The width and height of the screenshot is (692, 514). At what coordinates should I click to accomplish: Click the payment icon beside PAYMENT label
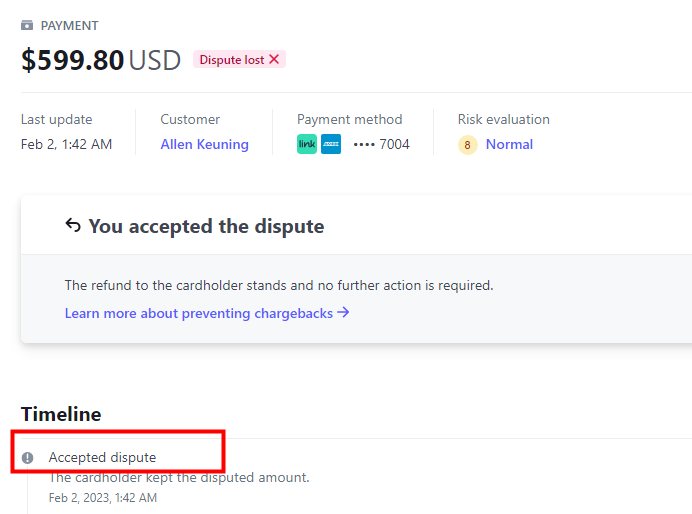pos(27,25)
